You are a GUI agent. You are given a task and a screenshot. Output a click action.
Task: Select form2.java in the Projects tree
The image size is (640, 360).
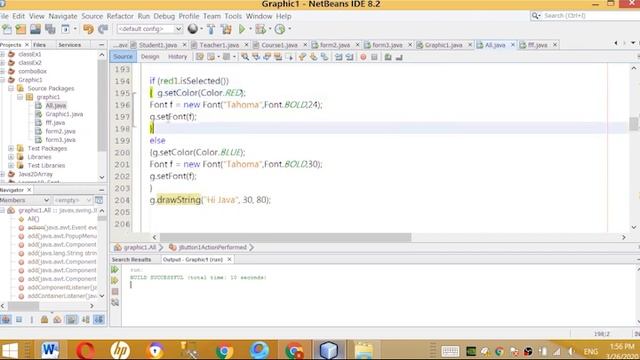60,131
